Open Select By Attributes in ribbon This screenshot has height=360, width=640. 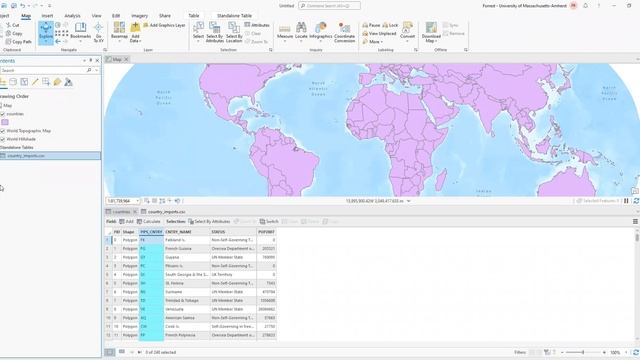coord(215,32)
